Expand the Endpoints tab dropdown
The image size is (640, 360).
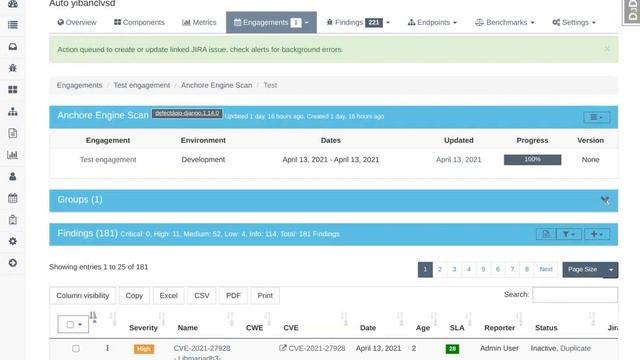[455, 23]
